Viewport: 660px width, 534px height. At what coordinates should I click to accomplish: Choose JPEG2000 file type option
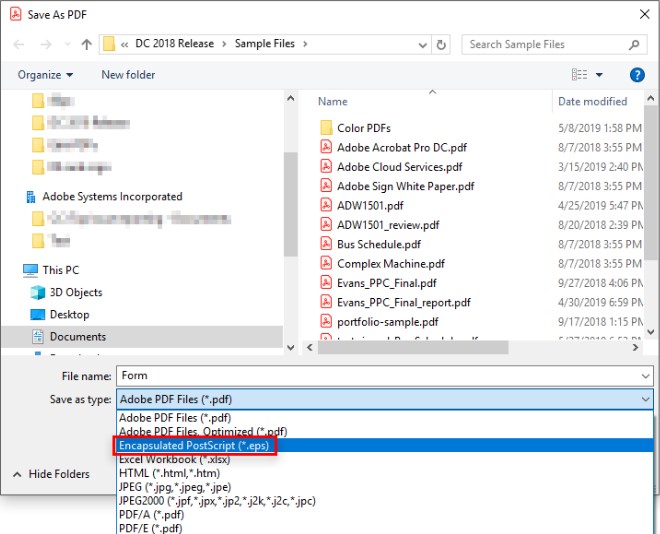[385, 501]
